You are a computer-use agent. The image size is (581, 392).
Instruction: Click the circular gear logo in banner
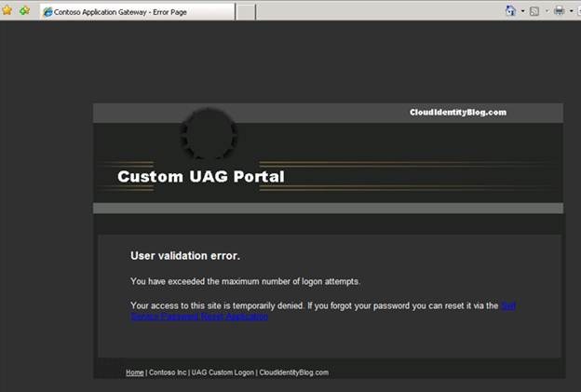tap(208, 133)
